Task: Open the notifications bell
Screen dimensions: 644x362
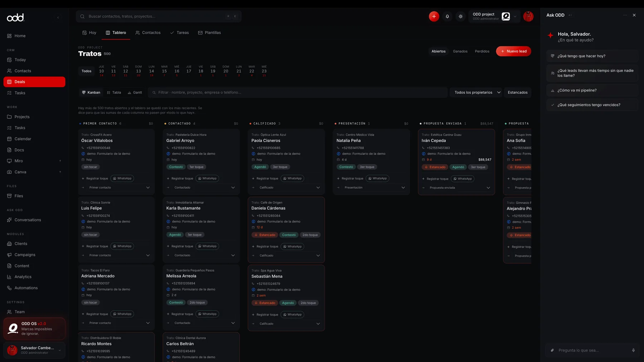Action: 447,16
